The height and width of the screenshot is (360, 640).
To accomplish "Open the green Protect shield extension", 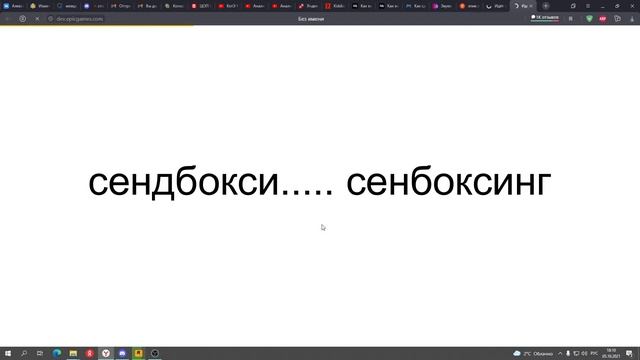I will coord(589,19).
